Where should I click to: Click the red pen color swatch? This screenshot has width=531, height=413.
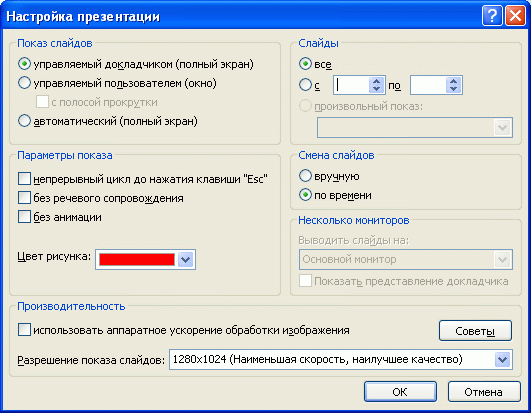pyautogui.click(x=137, y=260)
